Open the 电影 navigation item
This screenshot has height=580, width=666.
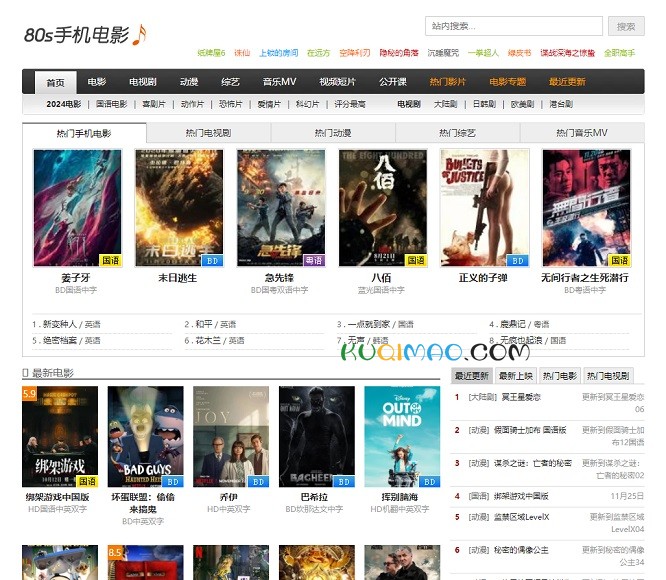96,82
